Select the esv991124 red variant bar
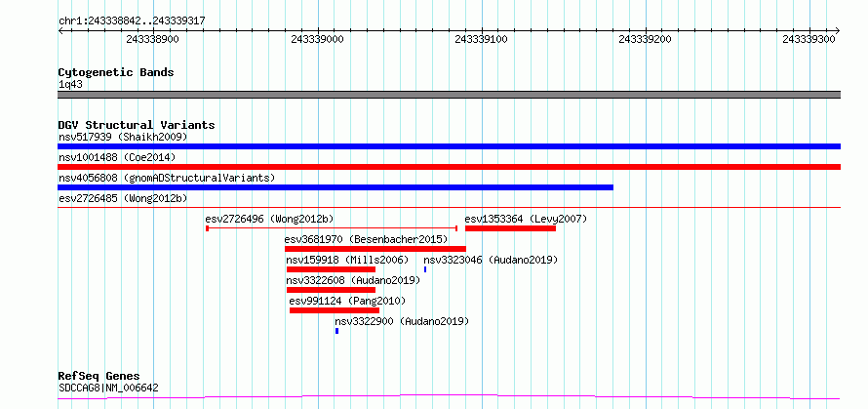Viewport: 868px width, 409px height. [x=335, y=310]
